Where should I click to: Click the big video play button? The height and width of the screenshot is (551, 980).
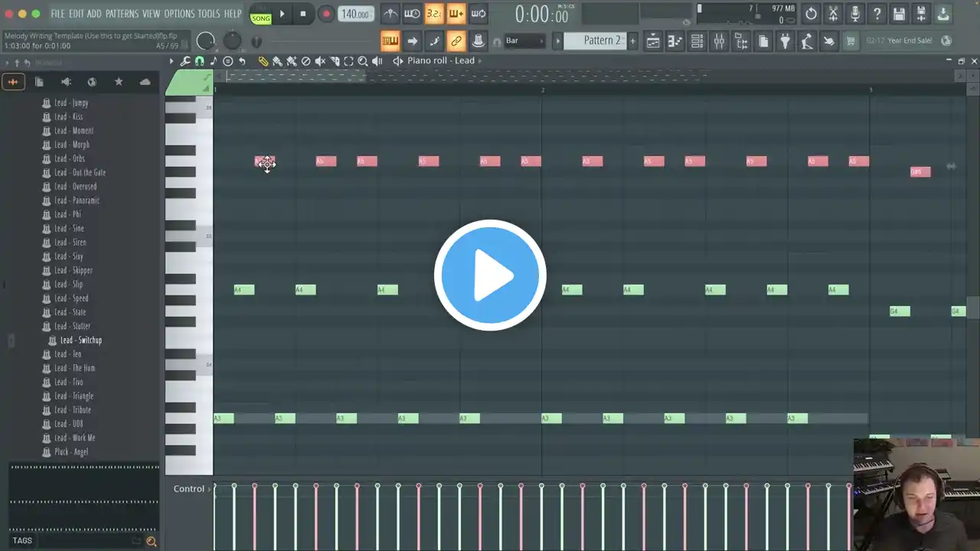pyautogui.click(x=490, y=275)
